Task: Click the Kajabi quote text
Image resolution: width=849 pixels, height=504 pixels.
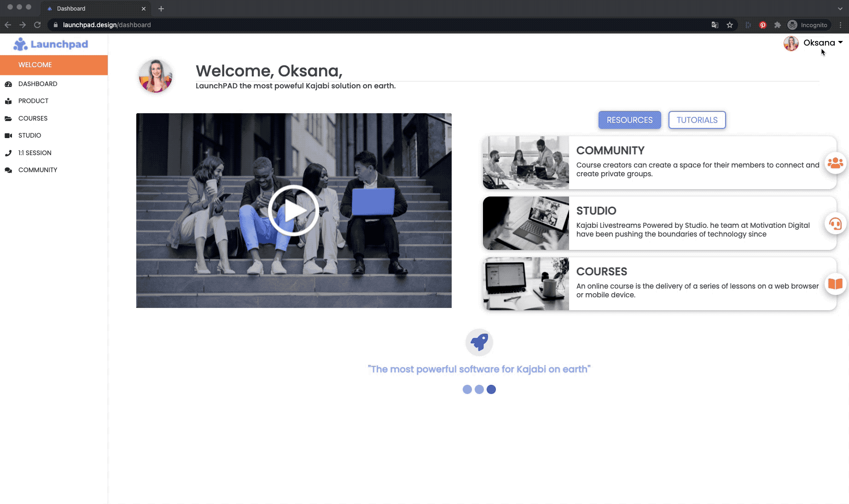Action: click(x=479, y=369)
